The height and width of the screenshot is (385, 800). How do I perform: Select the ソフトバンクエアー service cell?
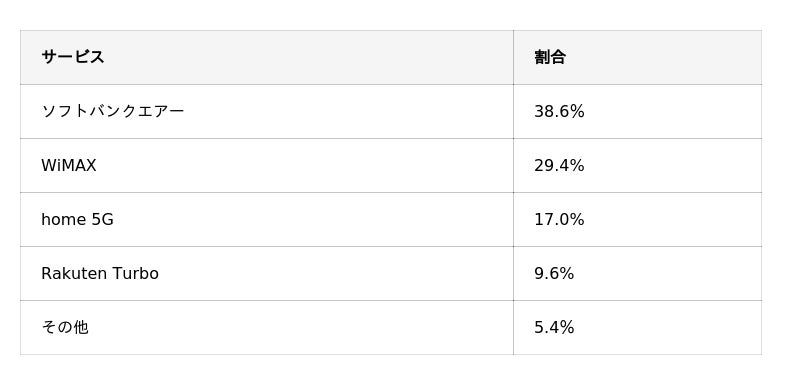point(267,111)
